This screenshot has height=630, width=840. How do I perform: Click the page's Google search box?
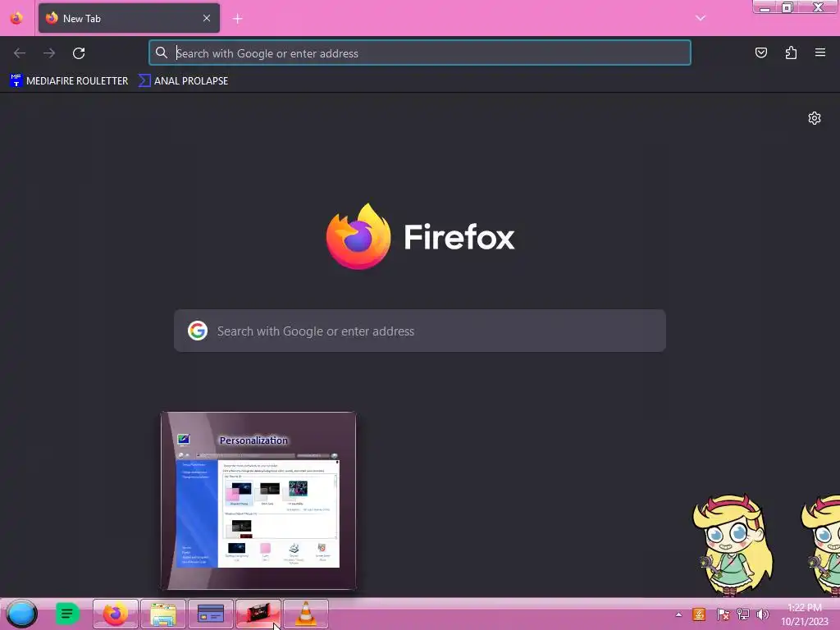(x=420, y=331)
